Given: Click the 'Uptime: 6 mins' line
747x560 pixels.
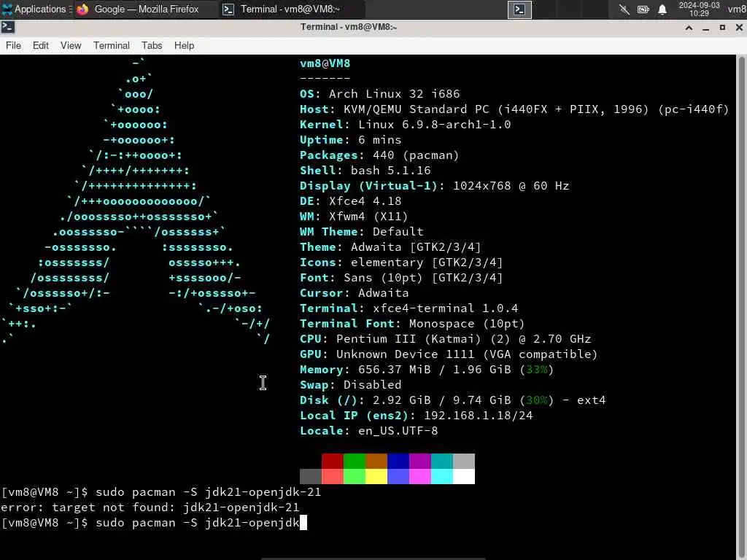Looking at the screenshot, I should tap(351, 140).
